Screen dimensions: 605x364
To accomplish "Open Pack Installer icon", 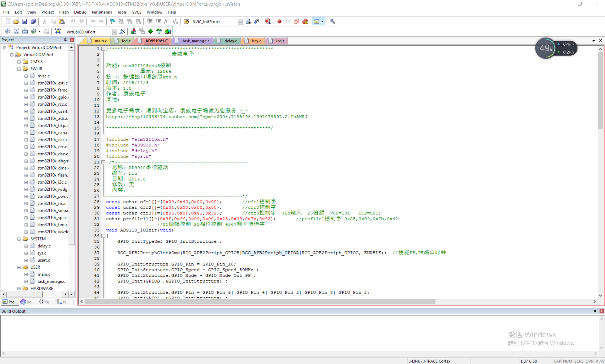I will point(168,31).
